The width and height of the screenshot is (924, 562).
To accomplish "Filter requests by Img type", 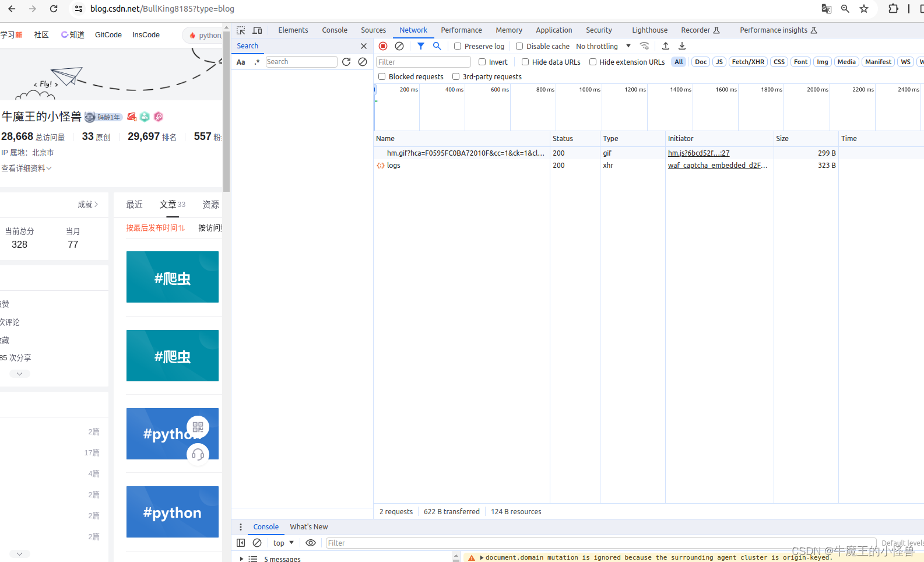I will (x=823, y=62).
